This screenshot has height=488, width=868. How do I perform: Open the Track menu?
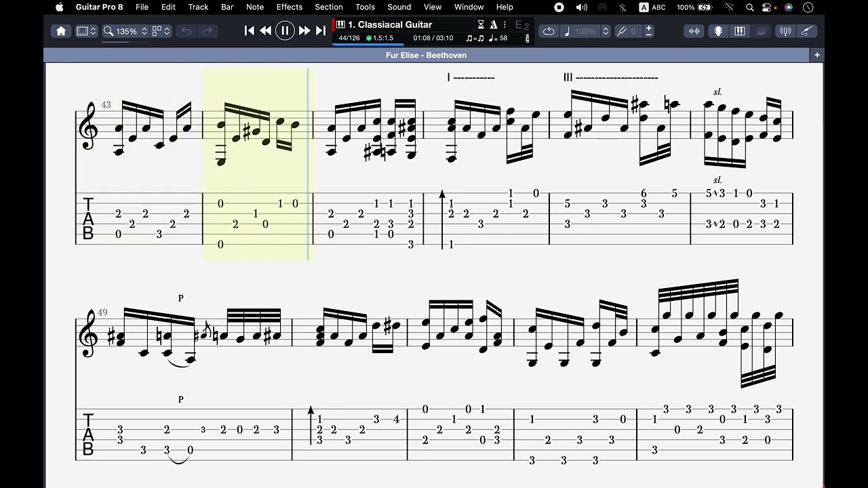tap(198, 7)
